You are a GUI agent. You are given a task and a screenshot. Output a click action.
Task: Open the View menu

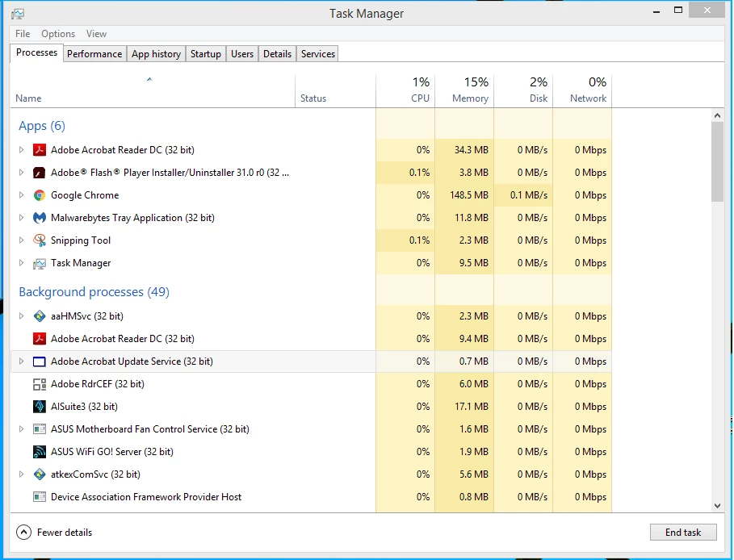(96, 34)
